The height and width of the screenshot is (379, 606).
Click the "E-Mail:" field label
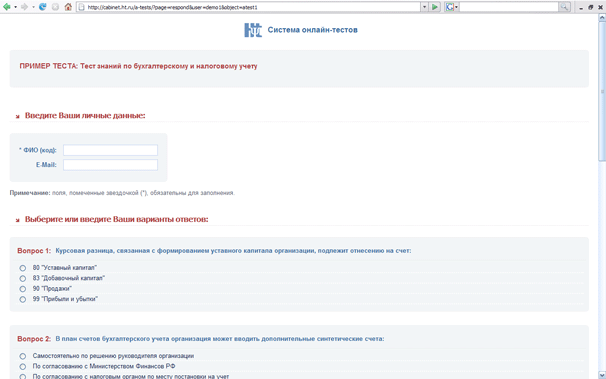click(x=46, y=165)
